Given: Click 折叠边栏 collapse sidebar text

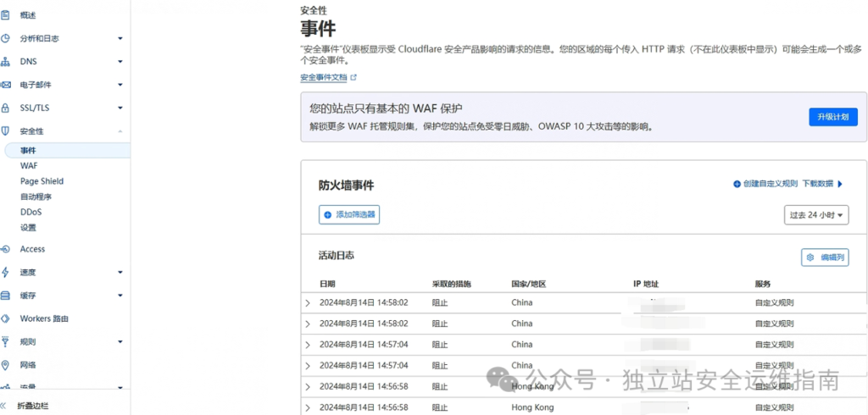Looking at the screenshot, I should pyautogui.click(x=33, y=406).
